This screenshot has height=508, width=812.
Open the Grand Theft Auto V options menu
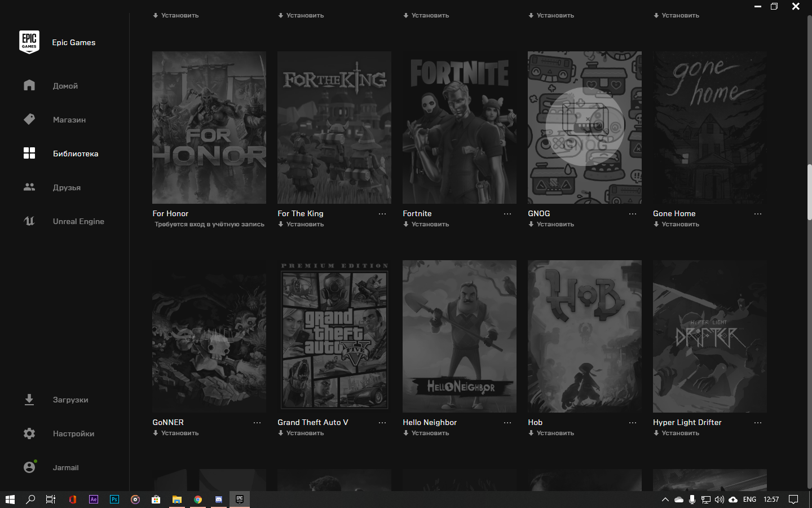pyautogui.click(x=382, y=422)
